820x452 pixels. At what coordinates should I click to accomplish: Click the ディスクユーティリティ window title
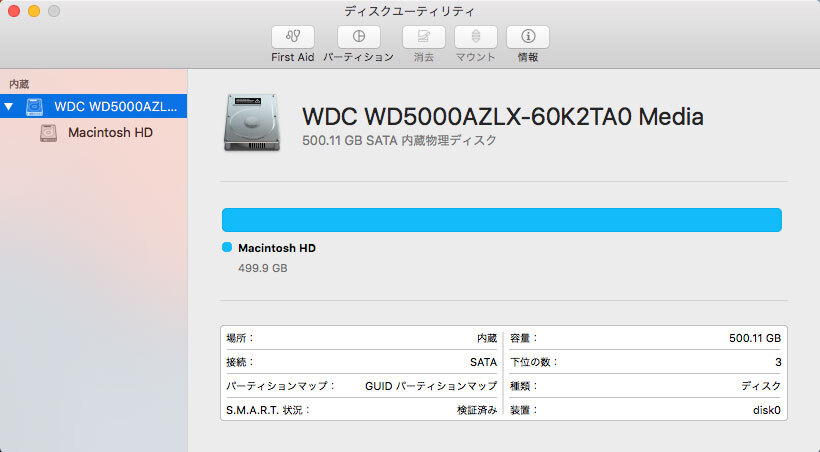pos(409,11)
